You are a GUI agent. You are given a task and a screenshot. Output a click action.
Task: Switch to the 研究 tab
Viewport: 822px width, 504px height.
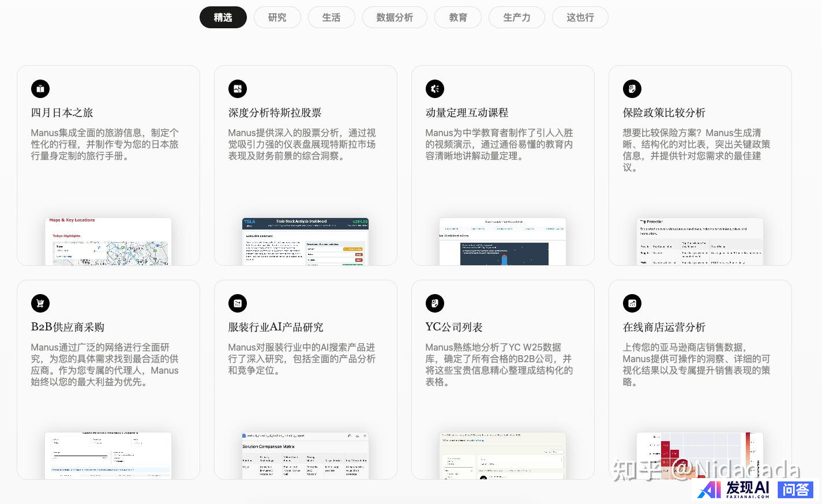point(277,17)
